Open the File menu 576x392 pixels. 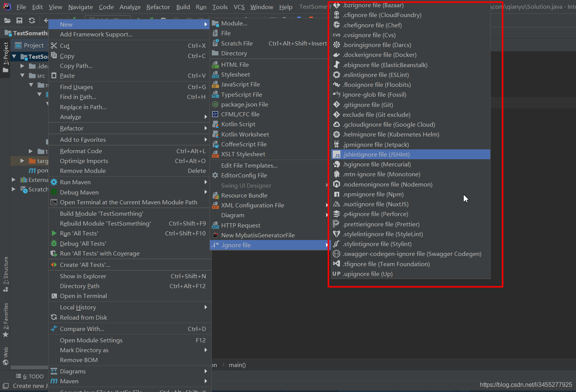point(21,7)
